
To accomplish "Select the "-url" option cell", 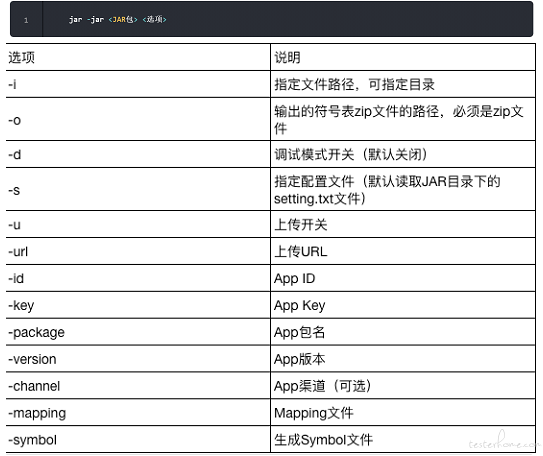I will [x=138, y=251].
